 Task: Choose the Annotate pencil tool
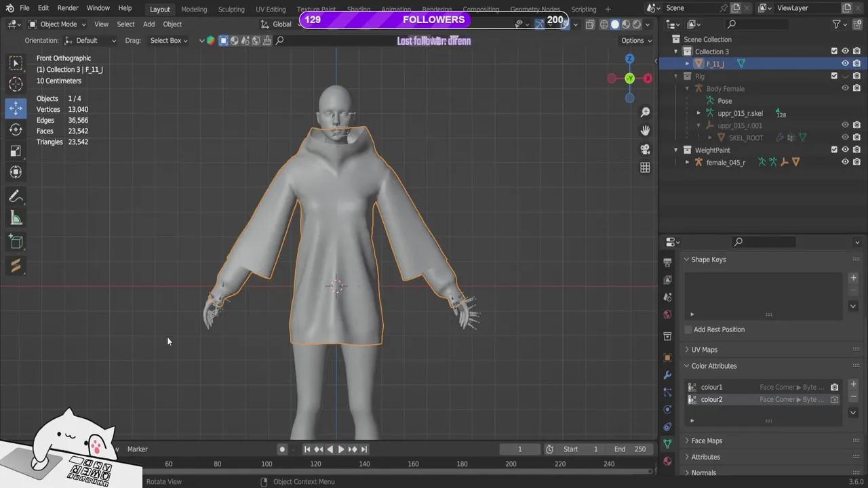[16, 197]
